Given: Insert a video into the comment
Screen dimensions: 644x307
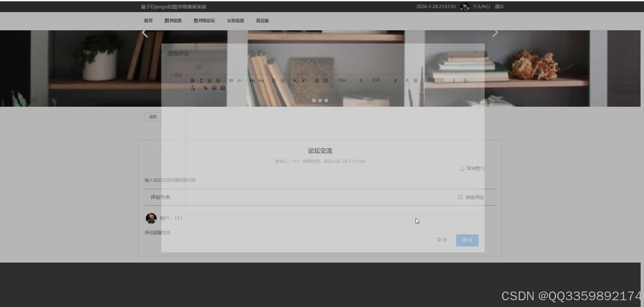Looking at the screenshot, I should 223,88.
